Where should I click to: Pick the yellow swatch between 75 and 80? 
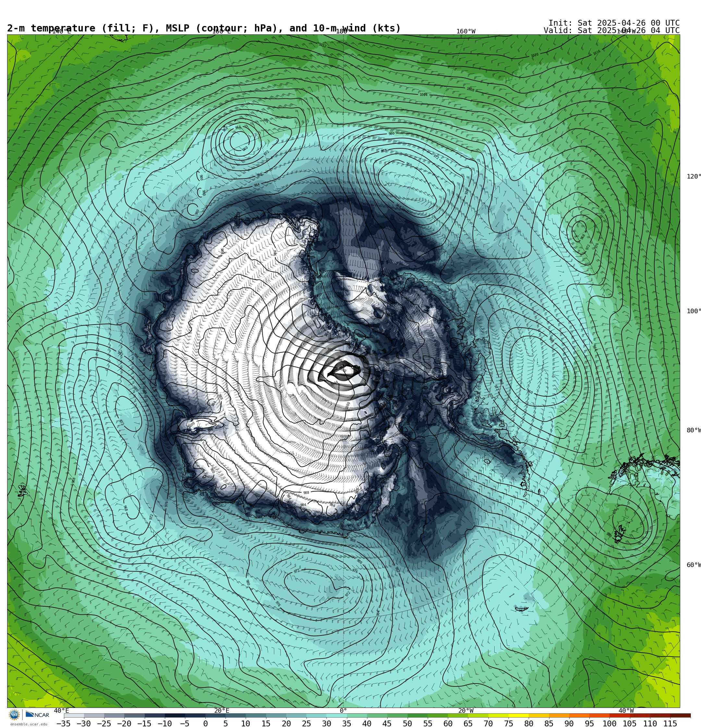[519, 715]
